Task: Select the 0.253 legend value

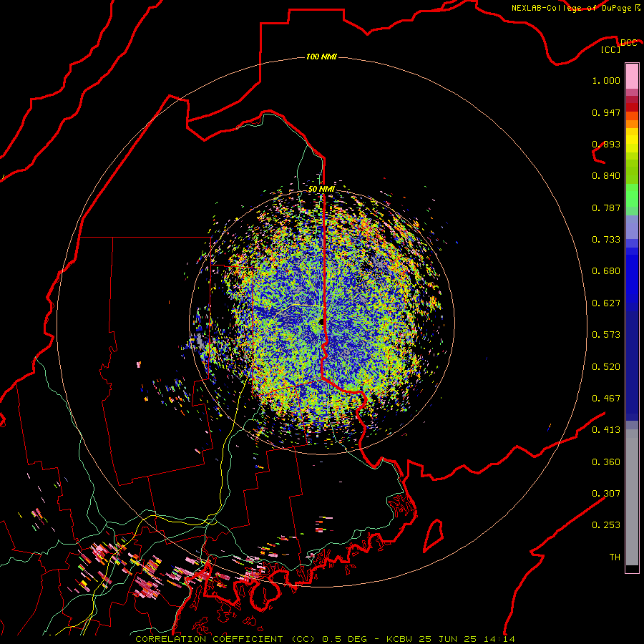Action: [x=606, y=525]
